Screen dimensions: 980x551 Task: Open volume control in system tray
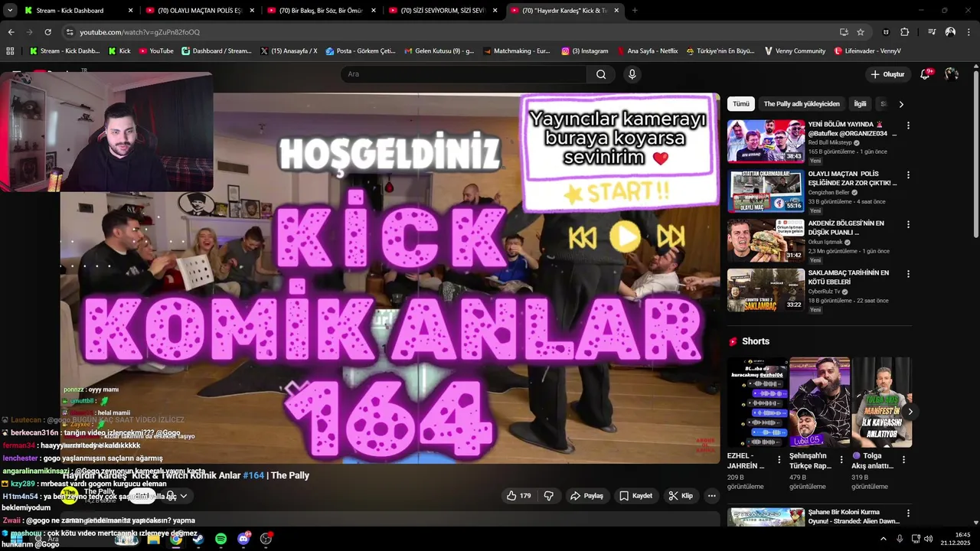click(x=929, y=539)
